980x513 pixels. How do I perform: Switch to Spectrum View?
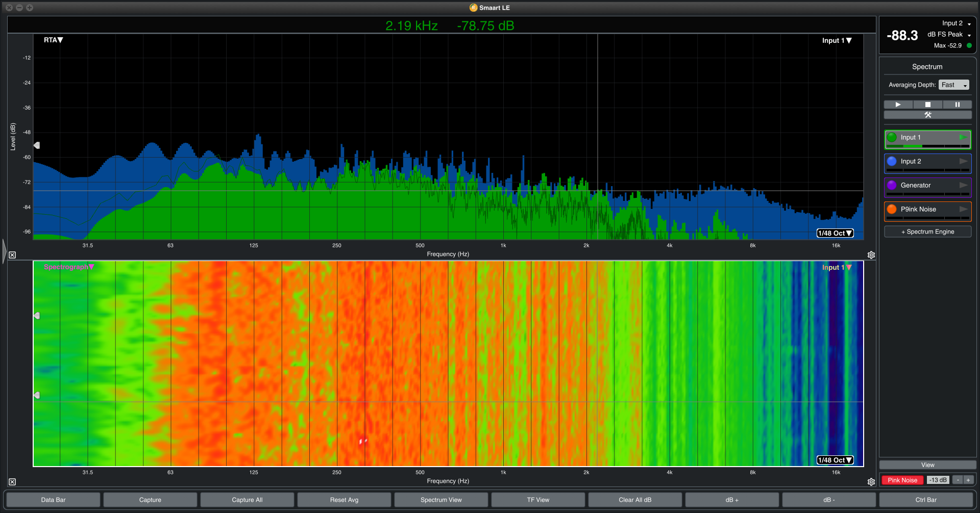click(x=441, y=500)
